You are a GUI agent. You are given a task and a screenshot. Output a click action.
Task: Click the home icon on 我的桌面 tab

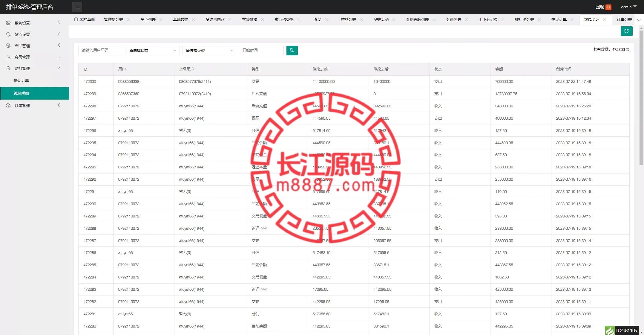pos(76,19)
